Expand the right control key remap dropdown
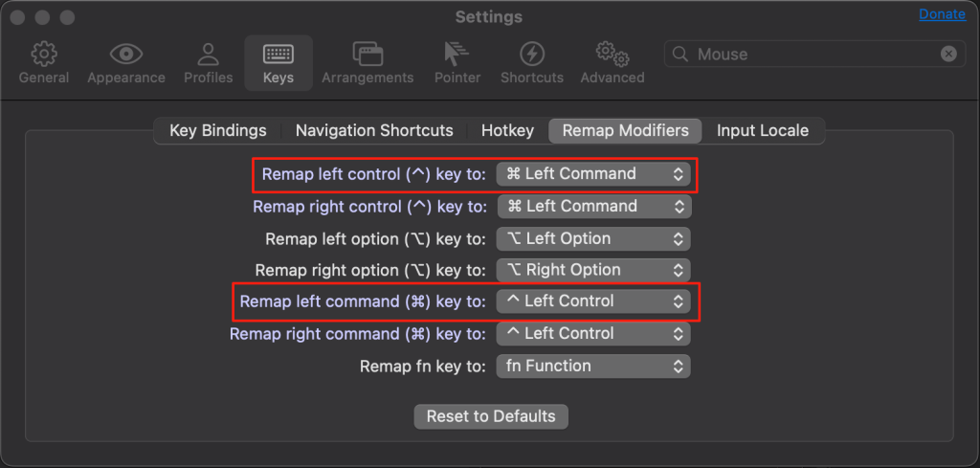 coord(594,206)
